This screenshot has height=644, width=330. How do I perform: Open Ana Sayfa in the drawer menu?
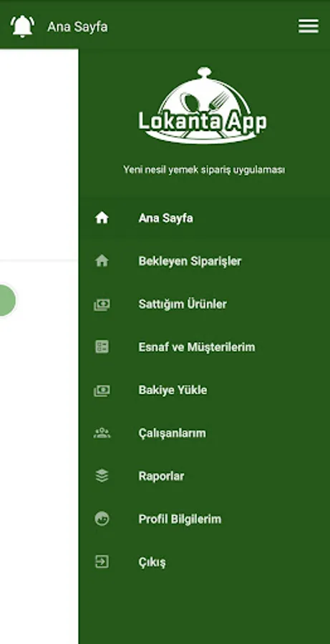click(204, 218)
